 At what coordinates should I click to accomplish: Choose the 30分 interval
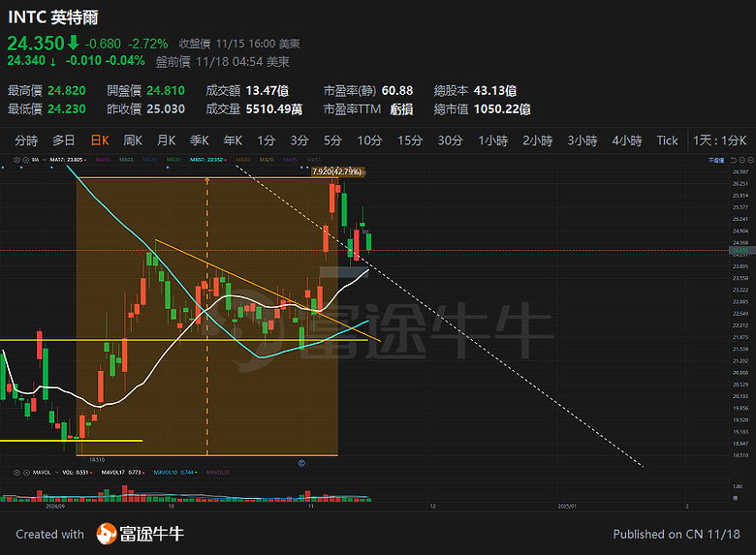[x=451, y=140]
